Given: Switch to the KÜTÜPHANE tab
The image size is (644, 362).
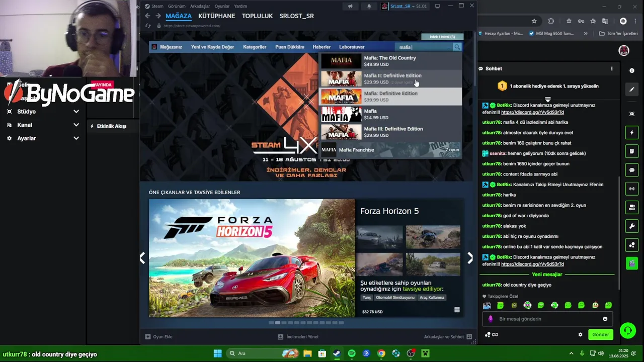Looking at the screenshot, I should coord(217,16).
